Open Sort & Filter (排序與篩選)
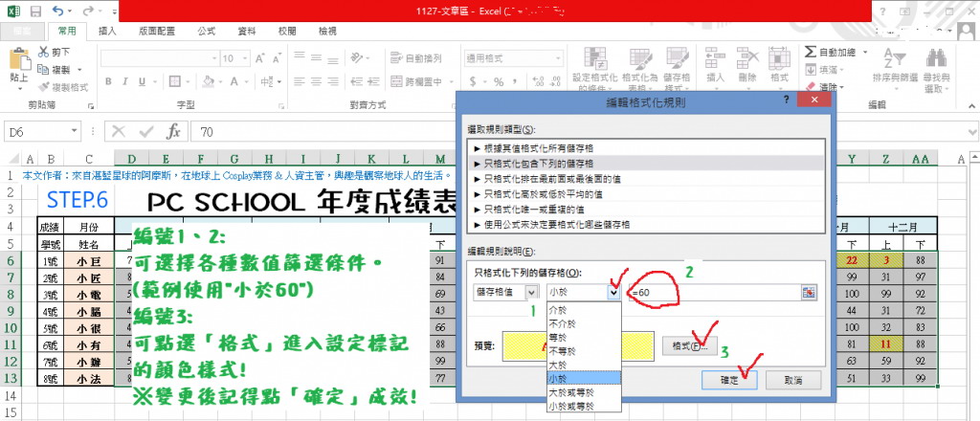 (896, 70)
